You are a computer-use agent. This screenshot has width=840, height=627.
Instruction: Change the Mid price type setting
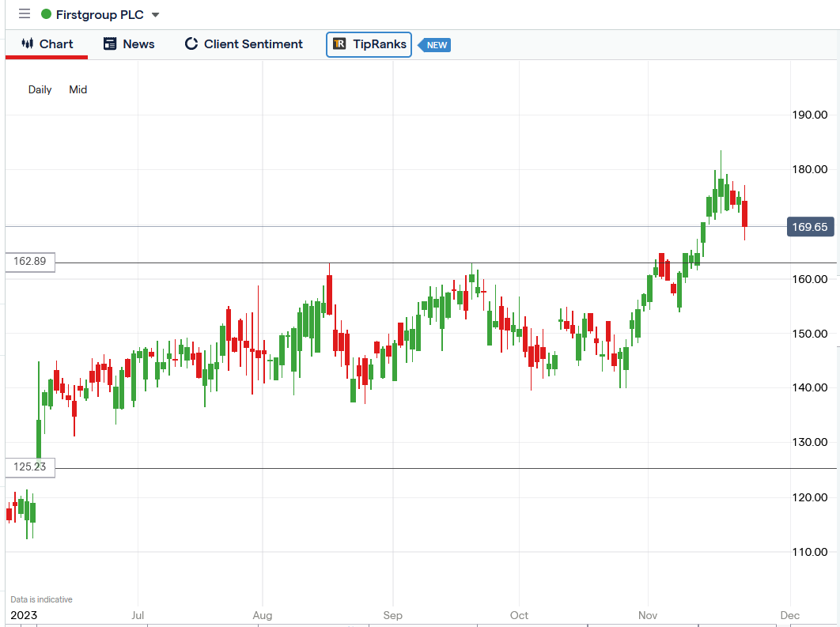(x=78, y=89)
